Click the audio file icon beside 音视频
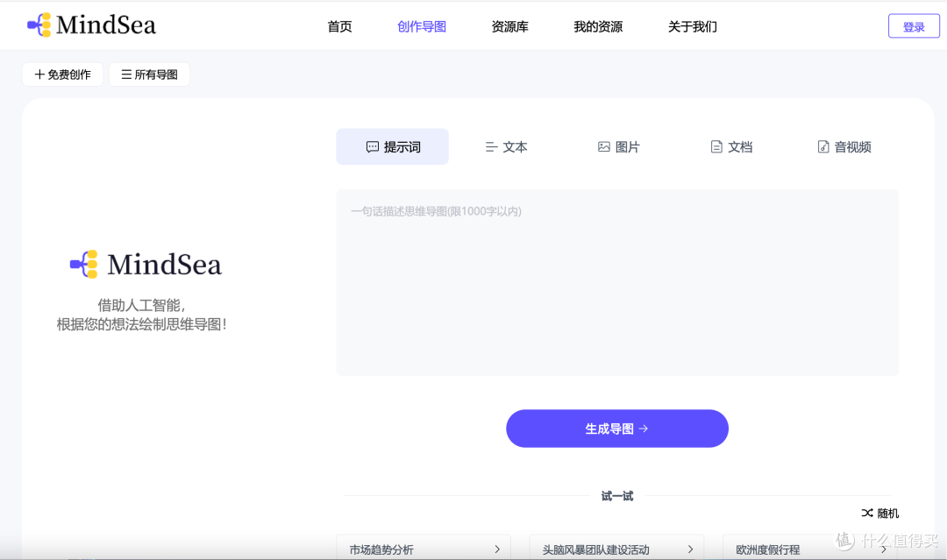Viewport: 947px width, 560px height. pyautogui.click(x=823, y=146)
